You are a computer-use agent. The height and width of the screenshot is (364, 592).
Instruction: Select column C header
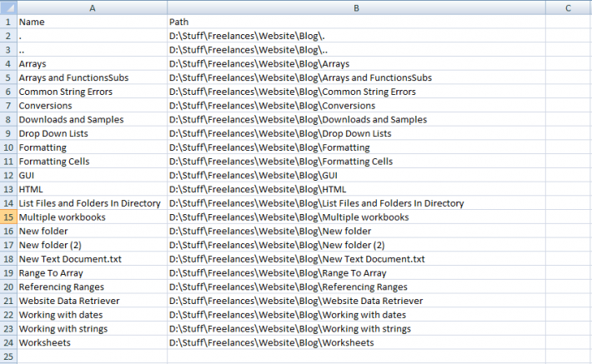(568, 7)
